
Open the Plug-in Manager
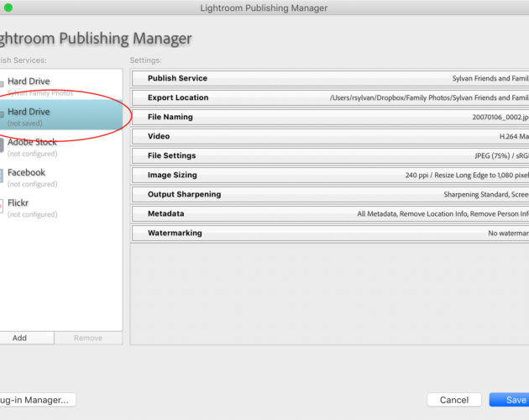coord(38,400)
